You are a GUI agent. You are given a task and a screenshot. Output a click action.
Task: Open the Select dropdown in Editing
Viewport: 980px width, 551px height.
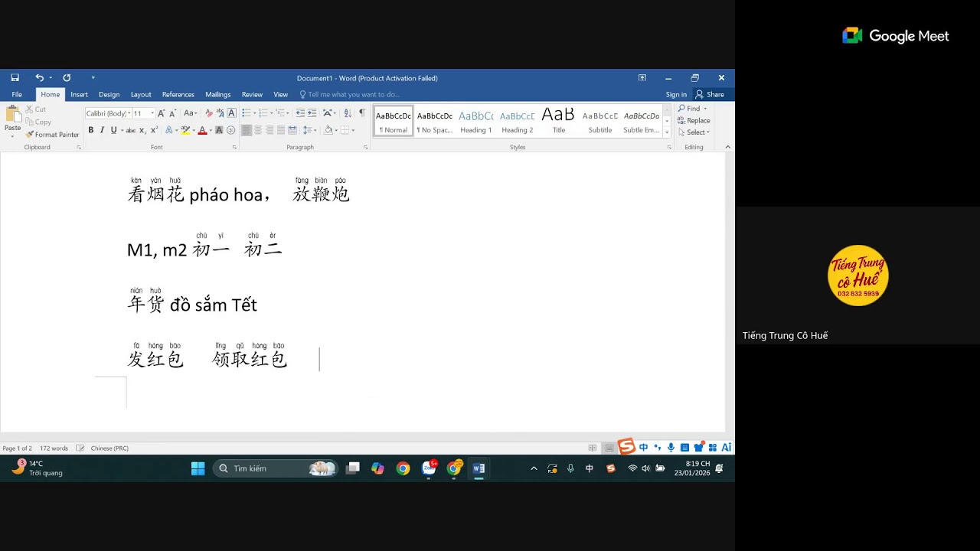pyautogui.click(x=694, y=132)
